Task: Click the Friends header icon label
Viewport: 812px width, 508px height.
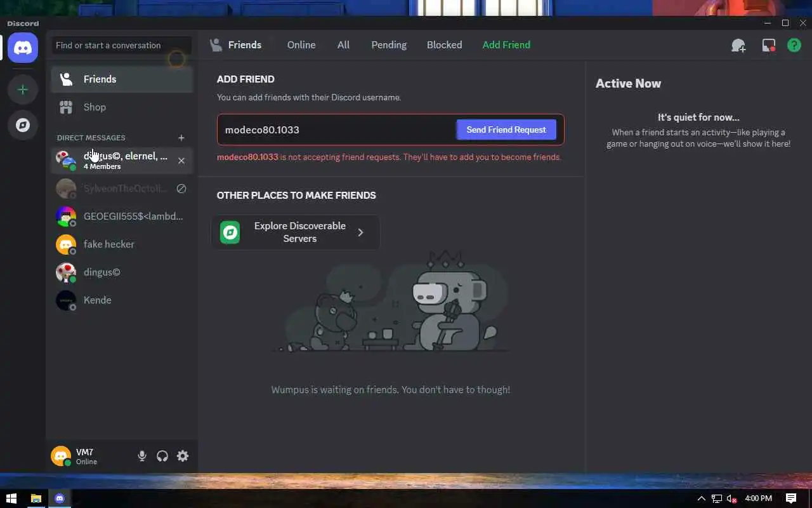Action: click(236, 45)
